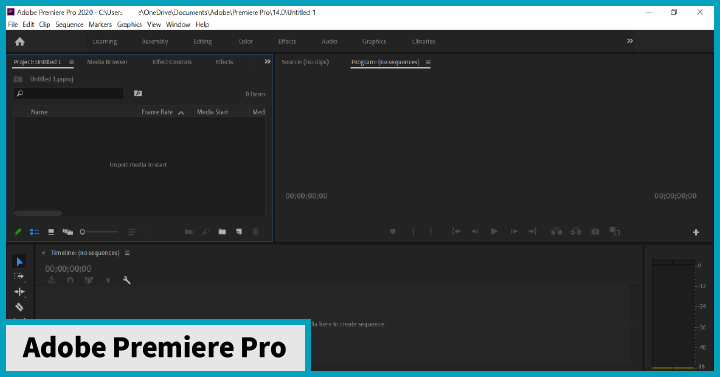Image resolution: width=720 pixels, height=377 pixels.
Task: Select the Ripple Edit tool
Action: (x=19, y=292)
